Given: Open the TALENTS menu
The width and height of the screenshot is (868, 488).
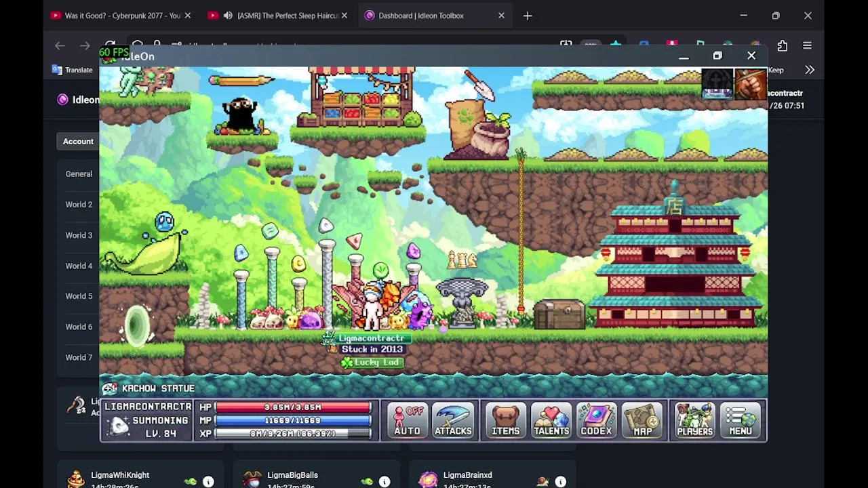Looking at the screenshot, I should pos(551,420).
